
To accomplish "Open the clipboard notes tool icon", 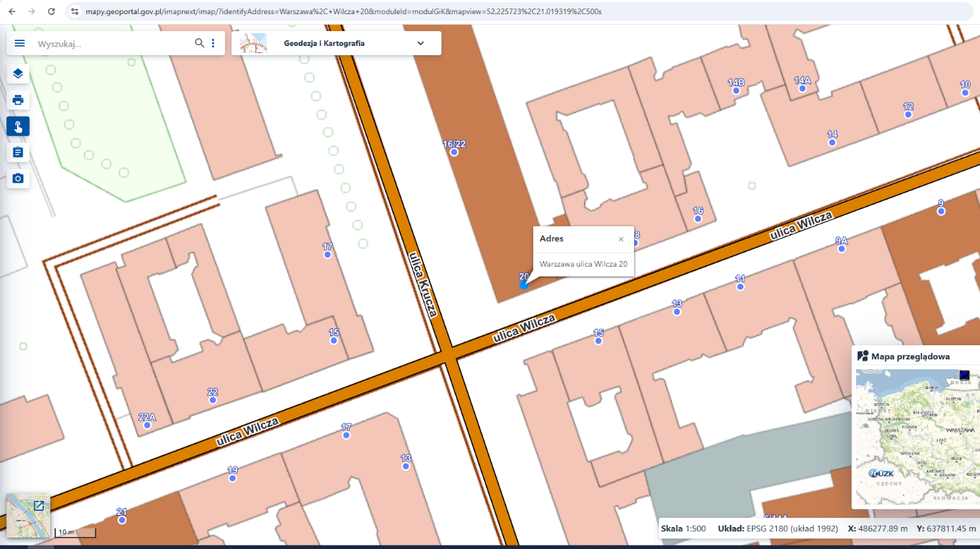I will pyautogui.click(x=18, y=152).
